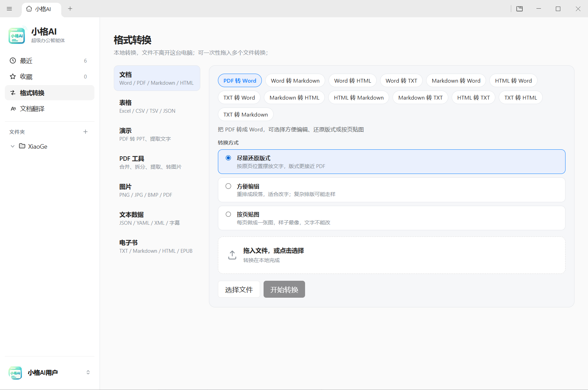The height and width of the screenshot is (390, 588).
Task: Click the 文件夹 section label
Action: click(x=17, y=132)
